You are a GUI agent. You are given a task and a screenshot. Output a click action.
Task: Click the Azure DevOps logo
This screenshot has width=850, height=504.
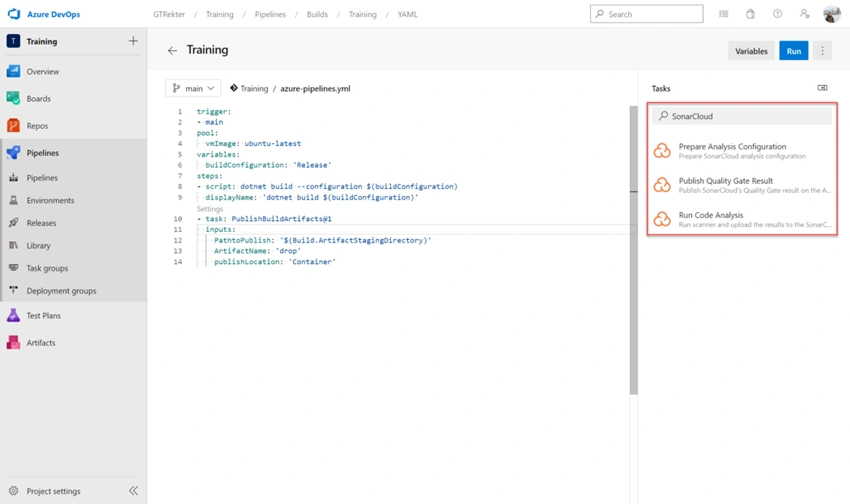point(14,14)
